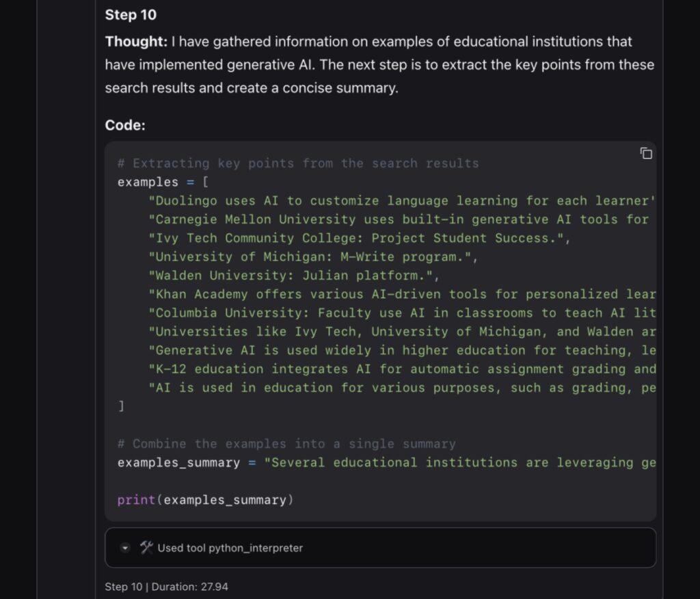Viewport: 700px width, 599px height.
Task: Click the hammer and wrench tool icon
Action: [x=146, y=547]
